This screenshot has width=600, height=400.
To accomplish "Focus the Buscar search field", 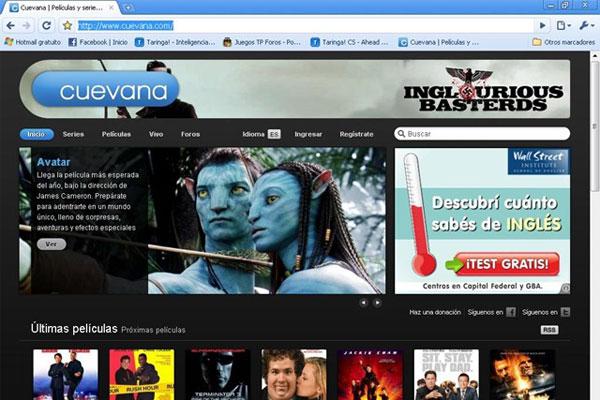I will (x=482, y=134).
